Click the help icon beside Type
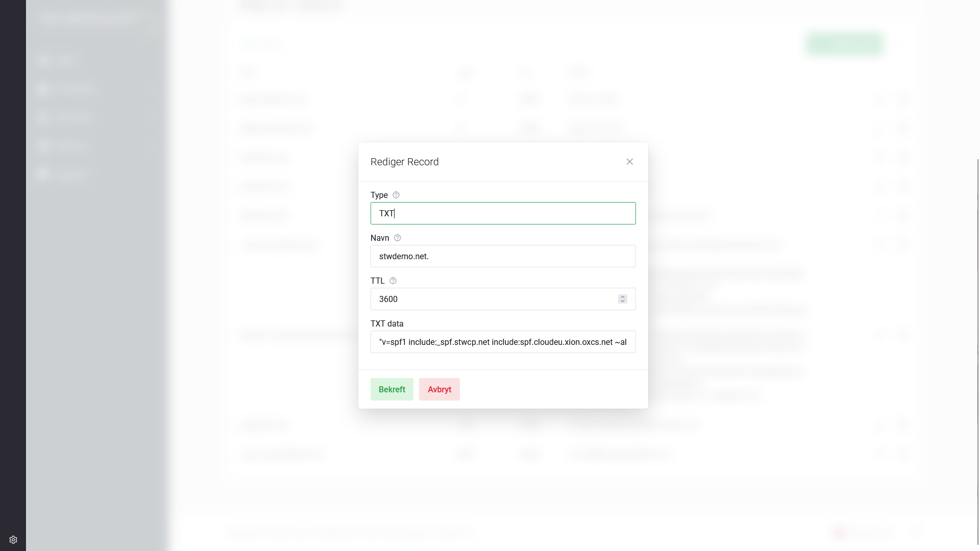 tap(396, 195)
